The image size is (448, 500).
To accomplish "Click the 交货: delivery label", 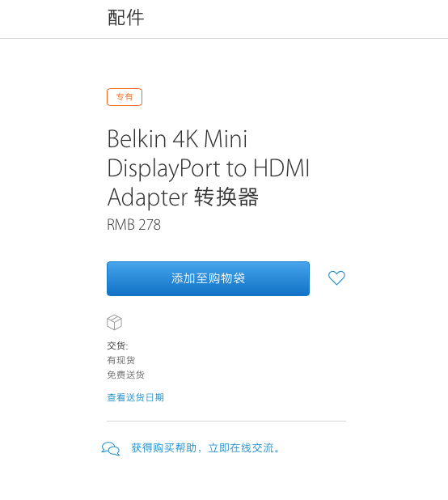I will coord(117,345).
